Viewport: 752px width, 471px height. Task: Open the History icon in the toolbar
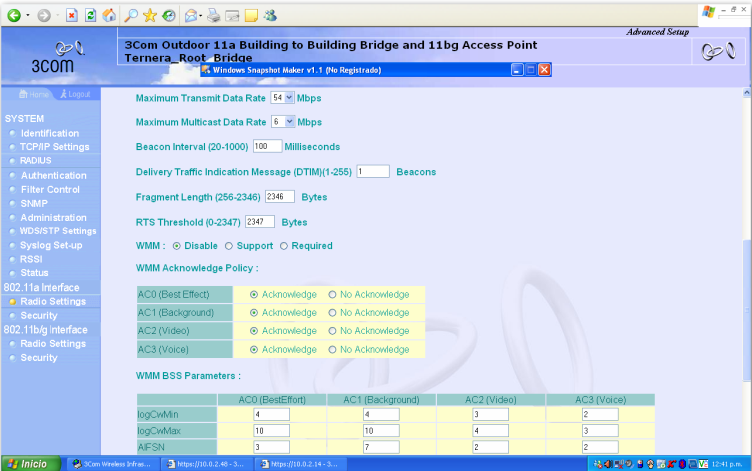(x=169, y=16)
